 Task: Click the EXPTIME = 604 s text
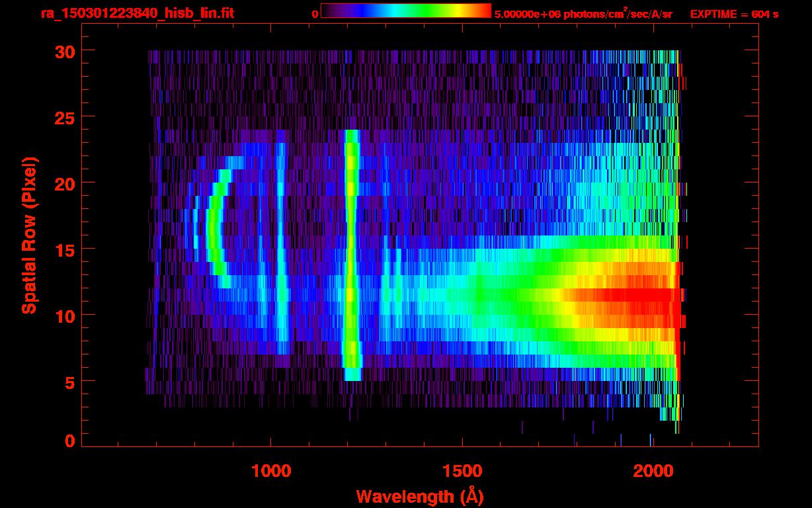734,13
